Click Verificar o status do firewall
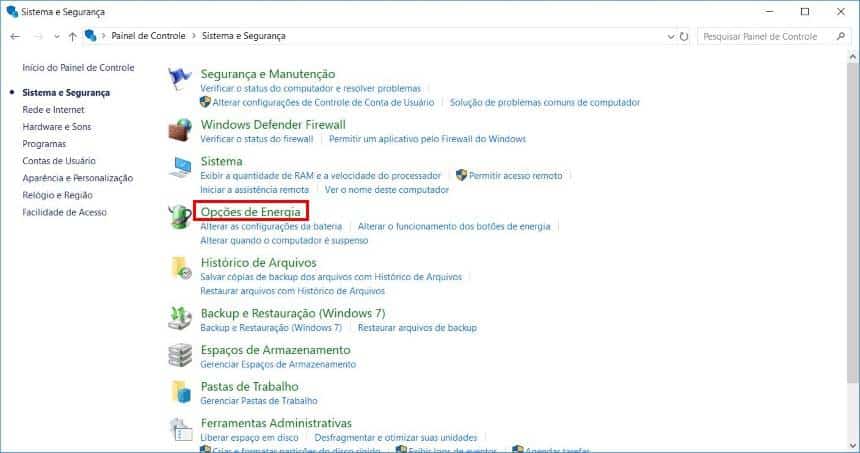The width and height of the screenshot is (860, 453). click(257, 139)
